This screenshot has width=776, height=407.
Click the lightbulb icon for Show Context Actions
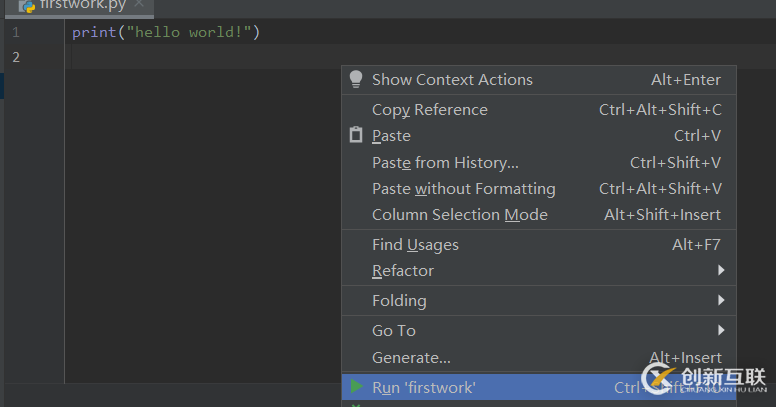click(356, 80)
